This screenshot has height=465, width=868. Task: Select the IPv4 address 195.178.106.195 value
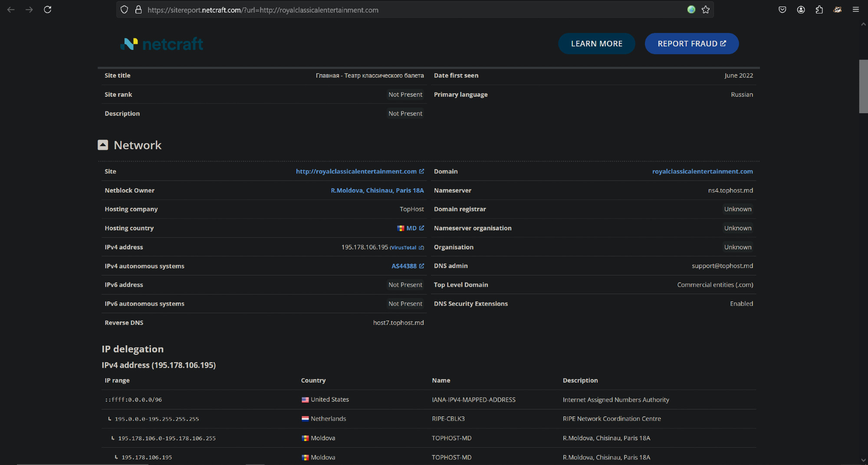[x=365, y=247]
